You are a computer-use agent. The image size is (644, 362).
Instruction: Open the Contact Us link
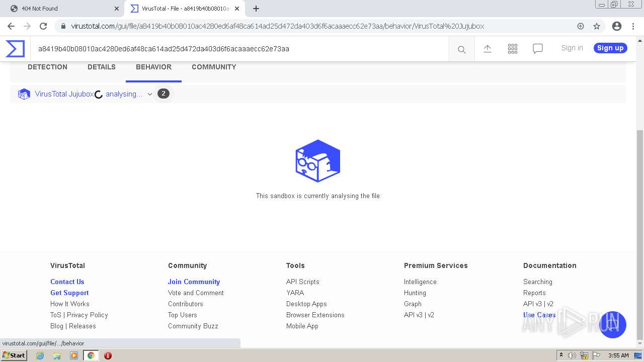click(x=67, y=282)
